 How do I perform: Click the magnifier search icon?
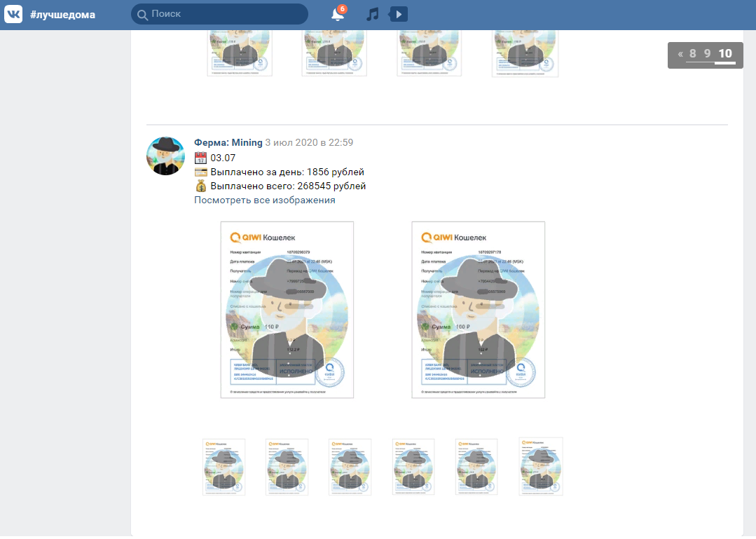pos(142,15)
